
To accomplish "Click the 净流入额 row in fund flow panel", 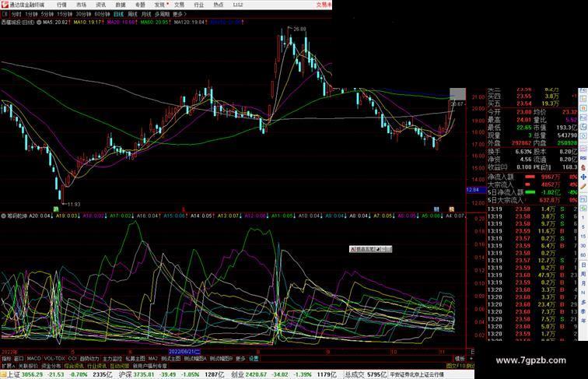I will tap(532, 177).
